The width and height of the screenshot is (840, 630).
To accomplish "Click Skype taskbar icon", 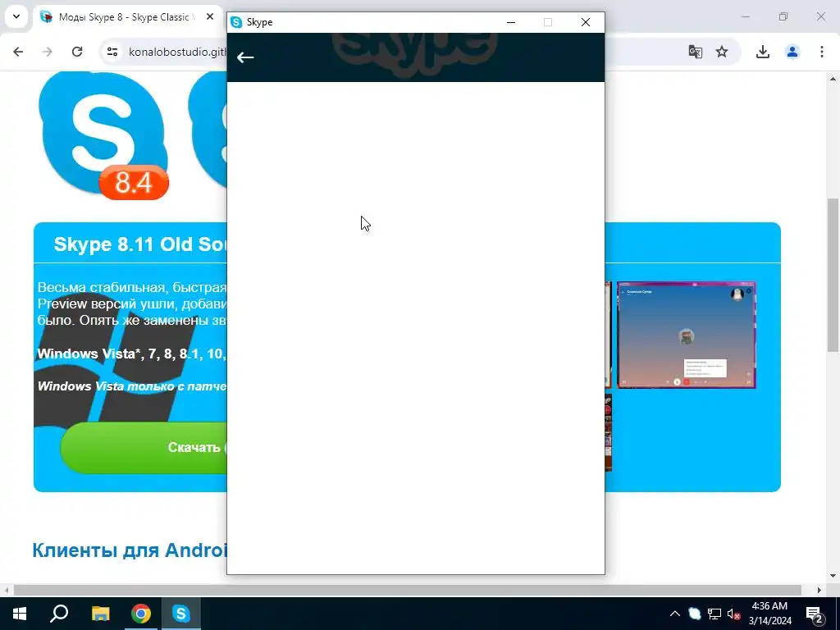I will 181,614.
